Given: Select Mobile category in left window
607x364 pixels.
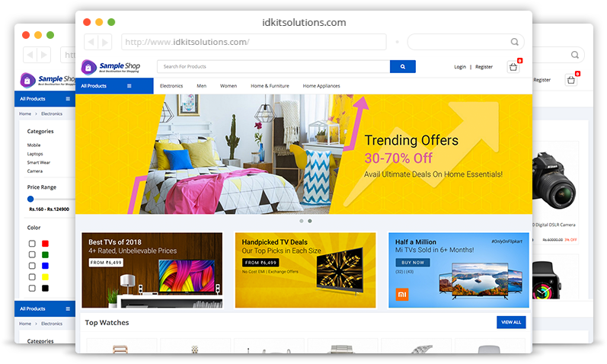Looking at the screenshot, I should point(34,145).
